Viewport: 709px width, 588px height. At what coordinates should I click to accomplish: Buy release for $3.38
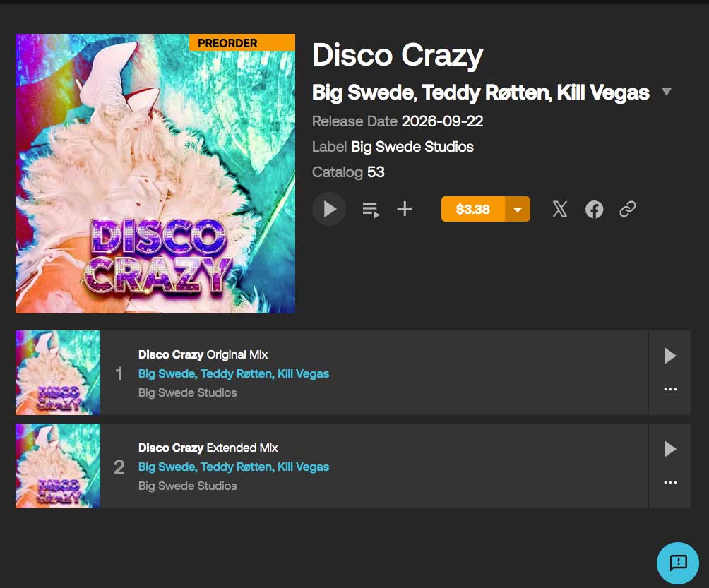pos(473,209)
